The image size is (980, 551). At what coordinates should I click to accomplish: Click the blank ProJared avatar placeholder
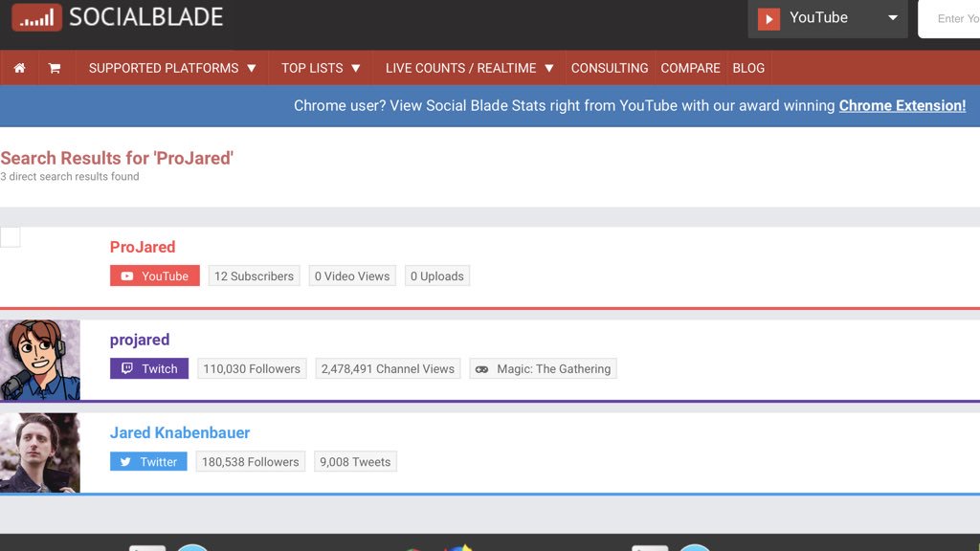tap(10, 237)
